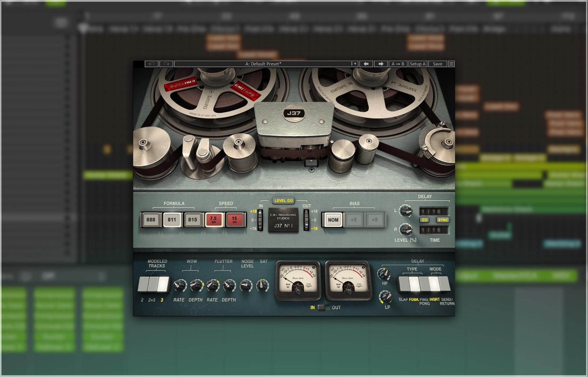Select PING PONG delay type

(424, 284)
